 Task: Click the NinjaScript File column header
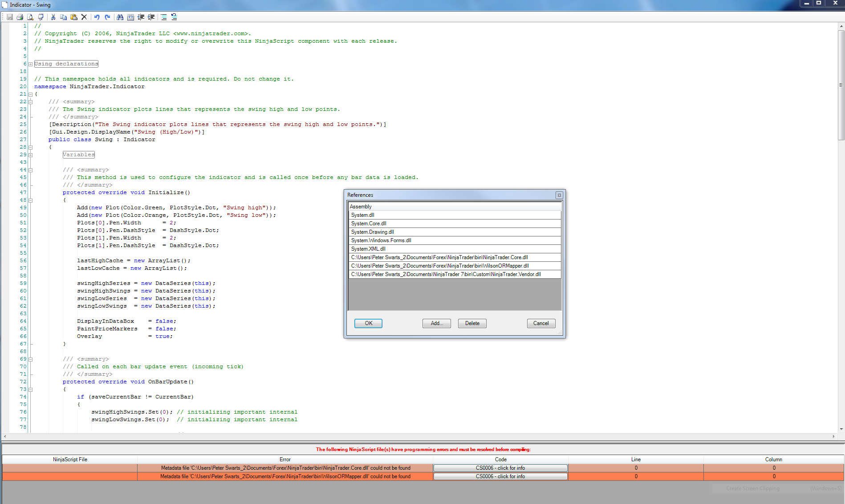pyautogui.click(x=70, y=459)
